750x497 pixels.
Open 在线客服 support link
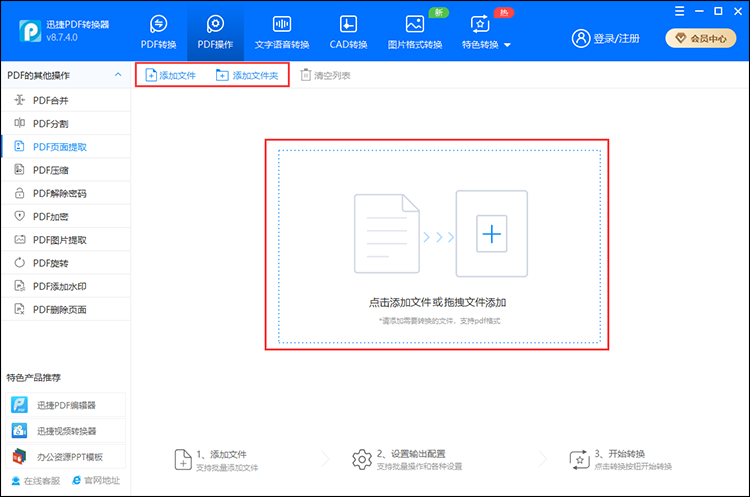pos(36,481)
